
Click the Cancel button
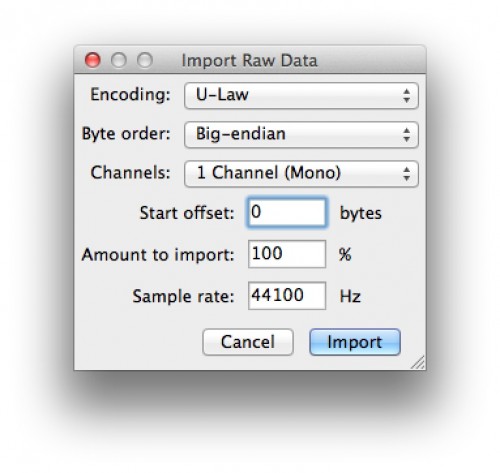coord(248,342)
